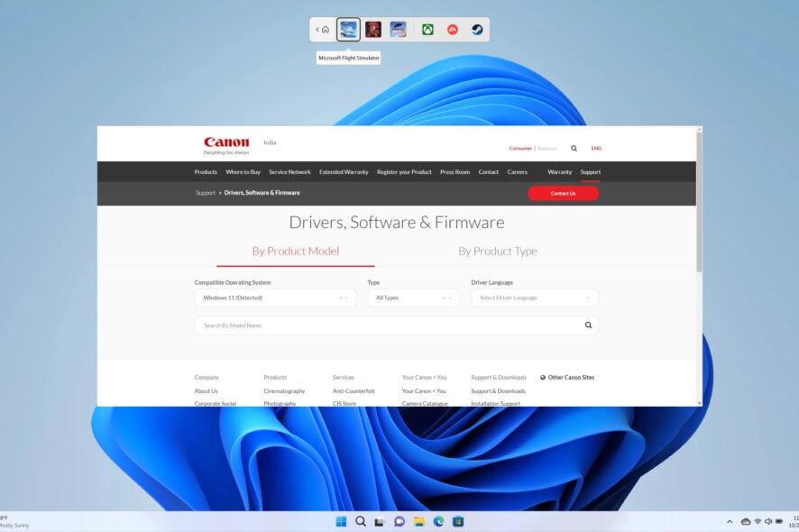Image resolution: width=799 pixels, height=532 pixels.
Task: Launch the Forza game tile
Action: [x=398, y=29]
